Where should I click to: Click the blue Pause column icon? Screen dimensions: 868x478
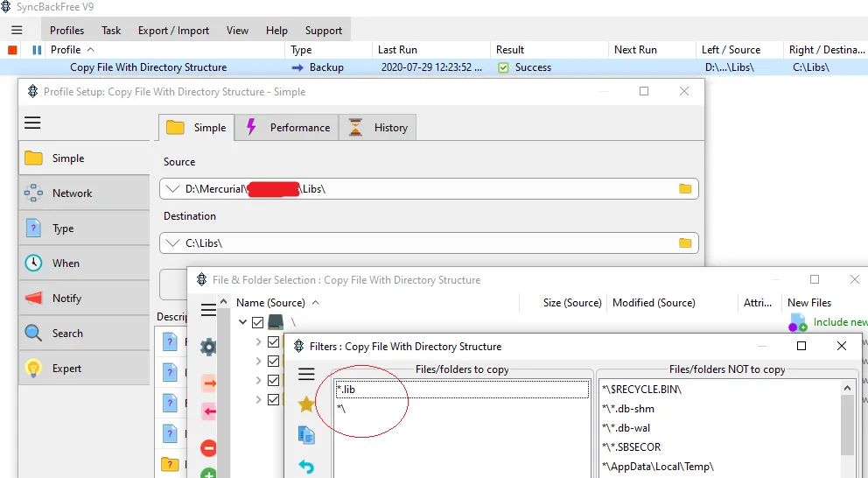pos(37,50)
